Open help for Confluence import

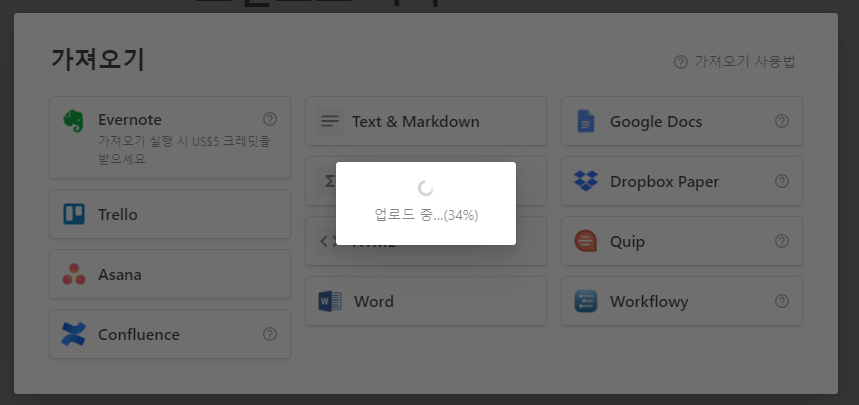tap(270, 334)
